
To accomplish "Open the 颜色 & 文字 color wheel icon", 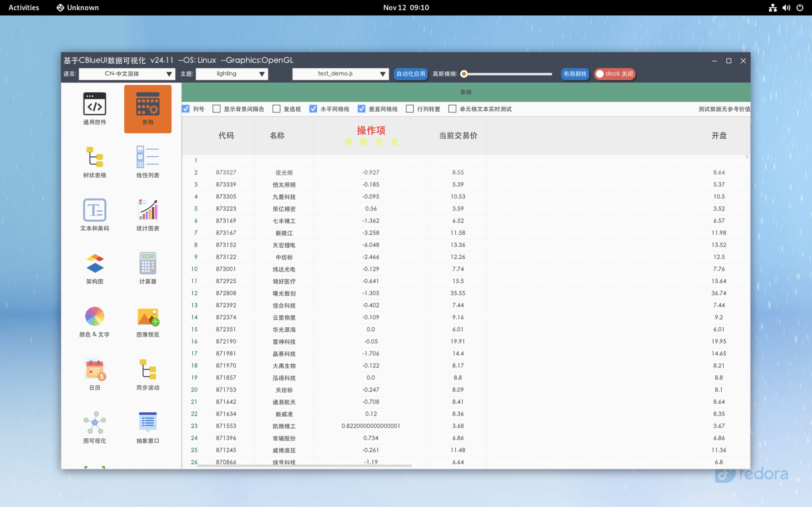I will click(x=95, y=316).
